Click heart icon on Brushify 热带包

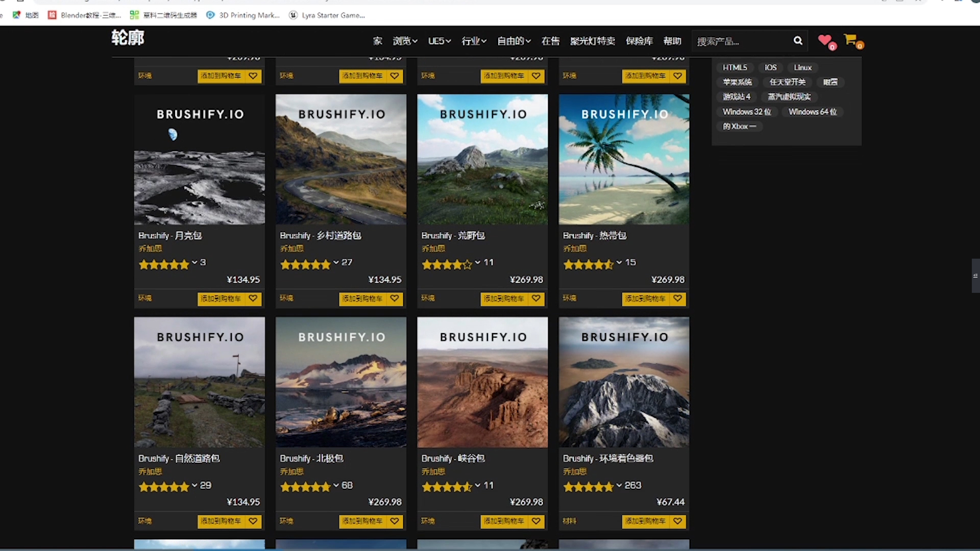click(677, 298)
